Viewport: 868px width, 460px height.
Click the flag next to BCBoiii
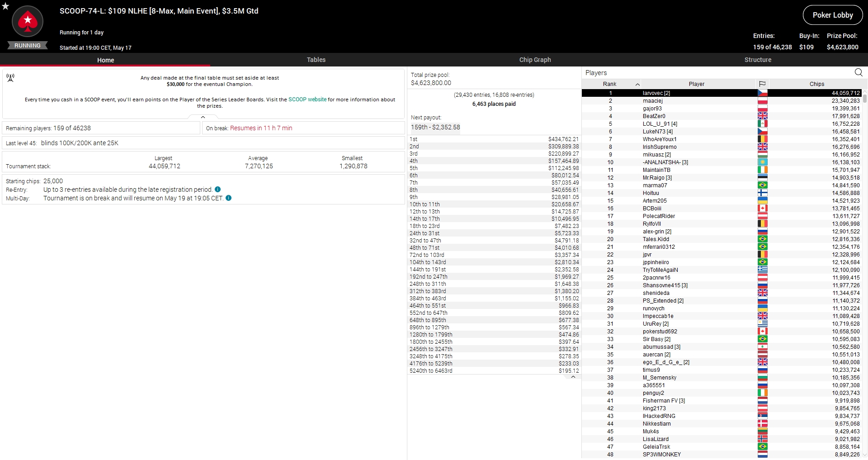pos(763,209)
